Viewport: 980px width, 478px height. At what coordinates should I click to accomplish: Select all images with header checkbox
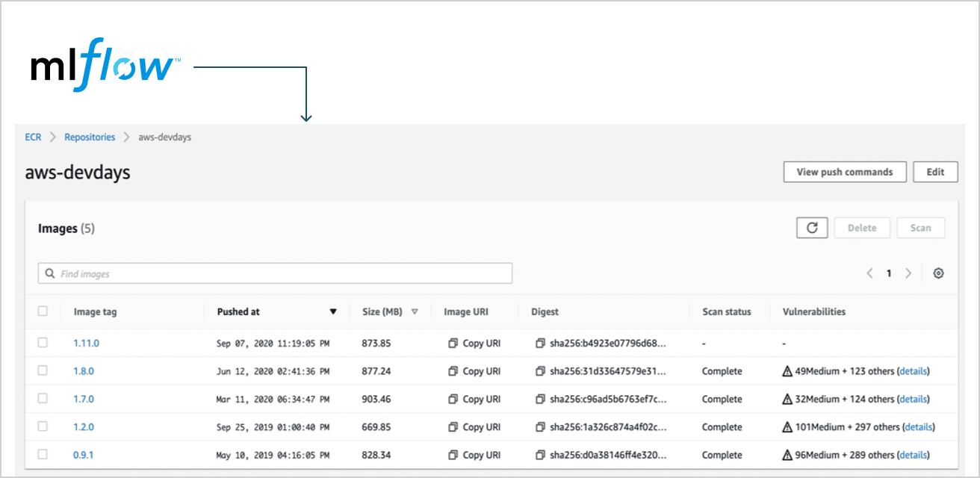point(43,311)
